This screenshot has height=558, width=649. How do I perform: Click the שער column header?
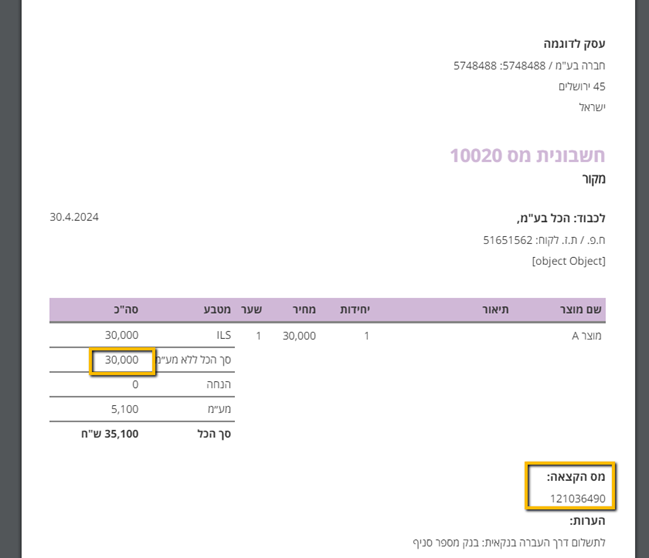coord(252,310)
